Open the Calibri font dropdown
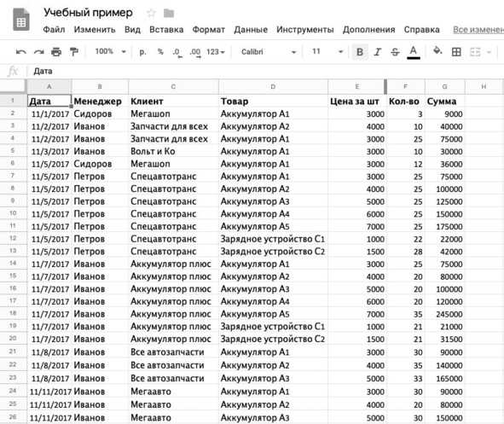The width and height of the screenshot is (504, 424). tap(269, 52)
